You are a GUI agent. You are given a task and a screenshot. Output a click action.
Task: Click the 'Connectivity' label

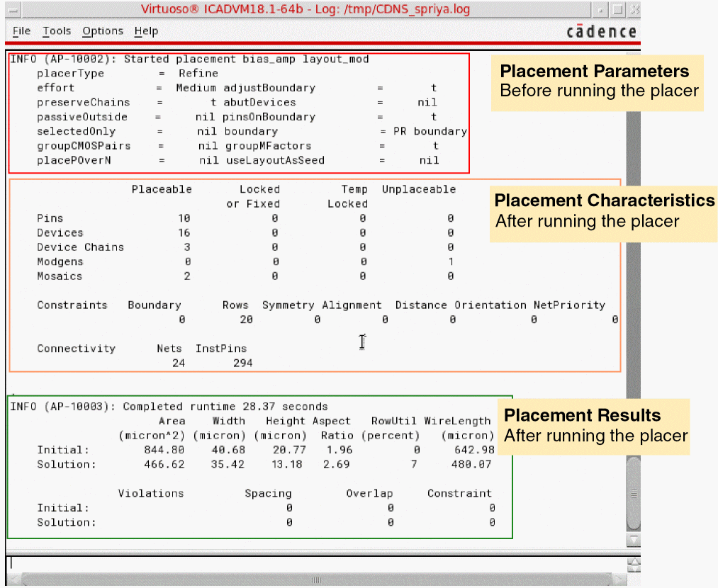(76, 349)
